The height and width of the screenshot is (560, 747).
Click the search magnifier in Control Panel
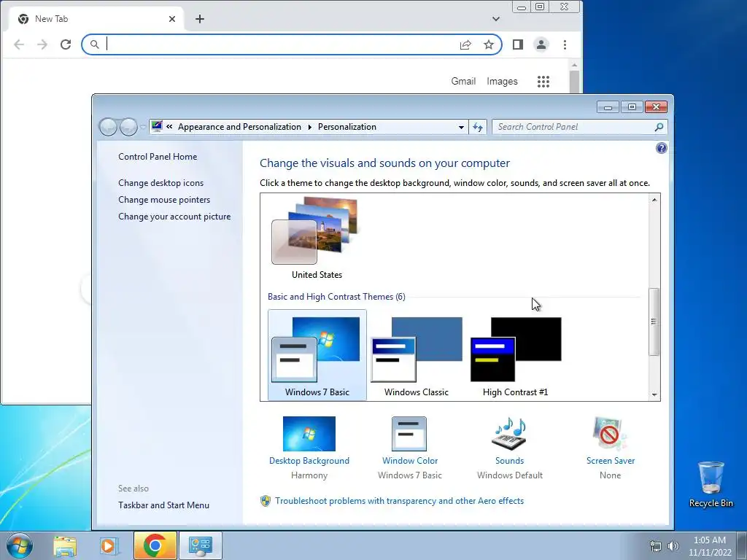tap(659, 127)
